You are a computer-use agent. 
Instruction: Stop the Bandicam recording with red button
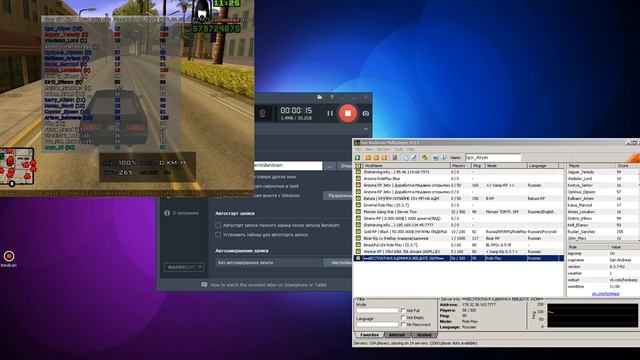348,113
